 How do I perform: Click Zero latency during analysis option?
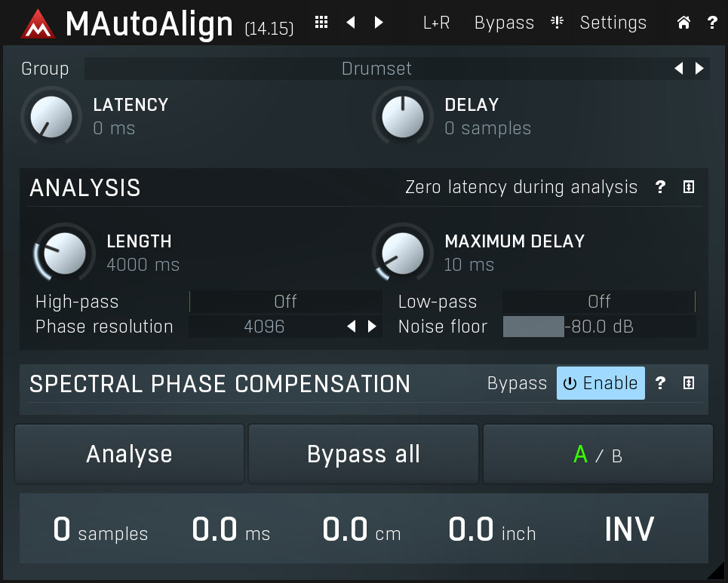(521, 187)
